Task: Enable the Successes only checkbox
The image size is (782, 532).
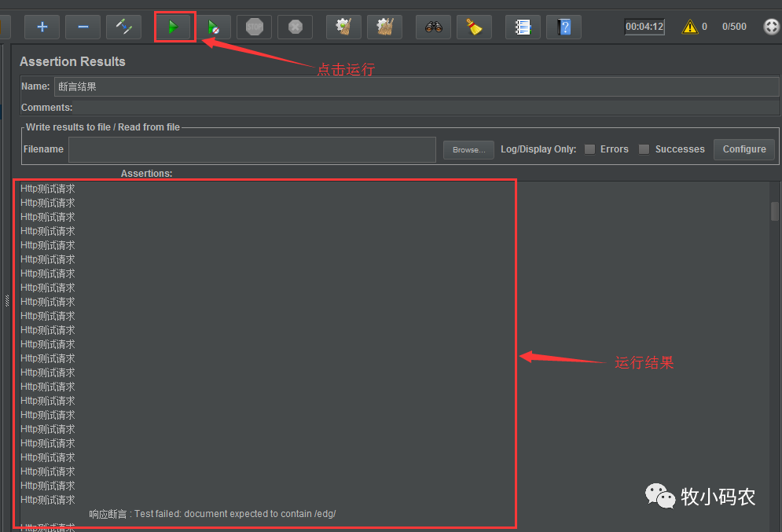Action: tap(644, 149)
